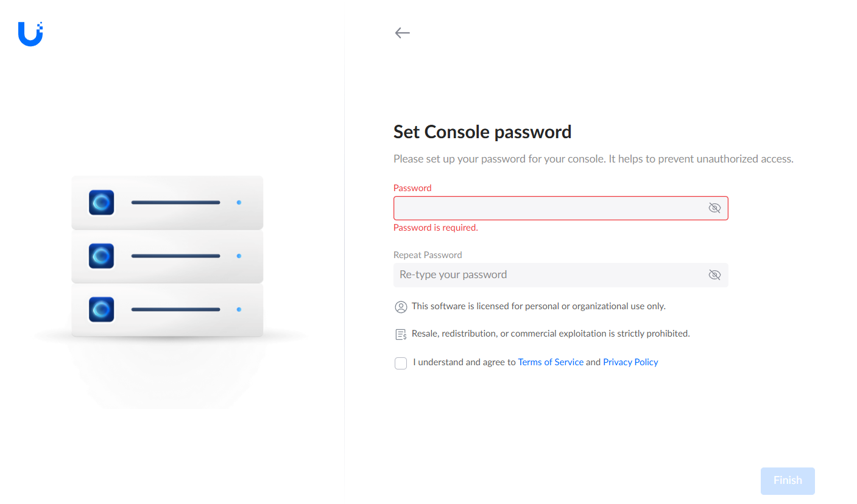Click the 'Repeat Password' field label

428,255
